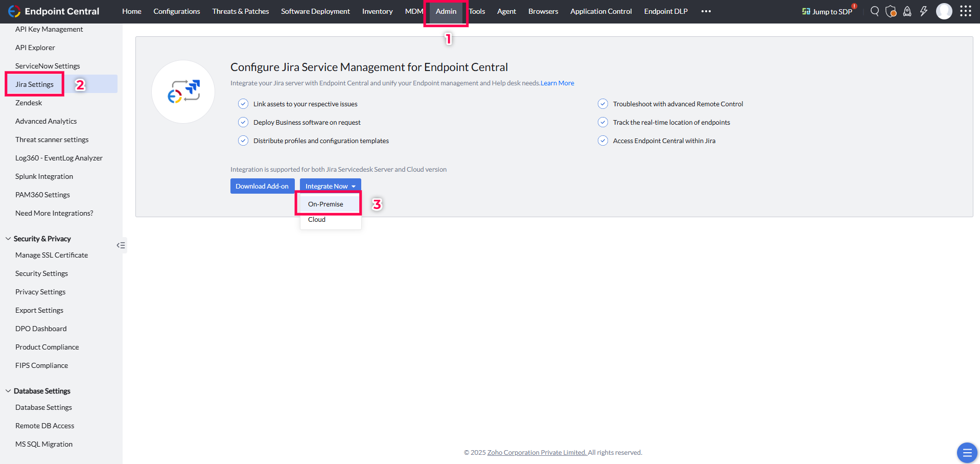
Task: Click the shield security icon in the header
Action: tap(891, 11)
